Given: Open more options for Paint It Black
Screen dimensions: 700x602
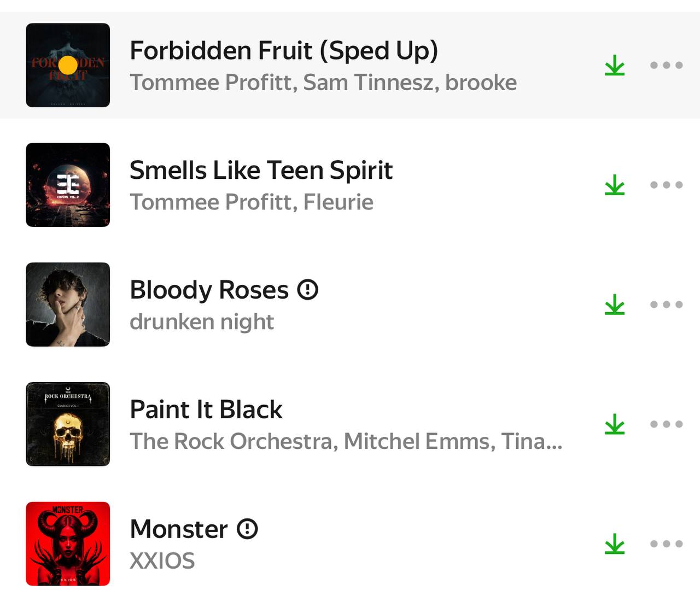Looking at the screenshot, I should pyautogui.click(x=666, y=424).
